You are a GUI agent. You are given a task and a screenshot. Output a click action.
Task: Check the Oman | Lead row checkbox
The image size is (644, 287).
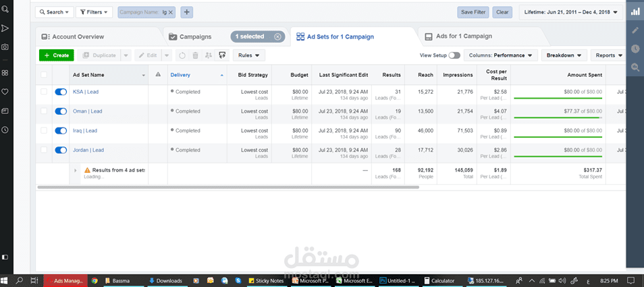click(x=44, y=111)
